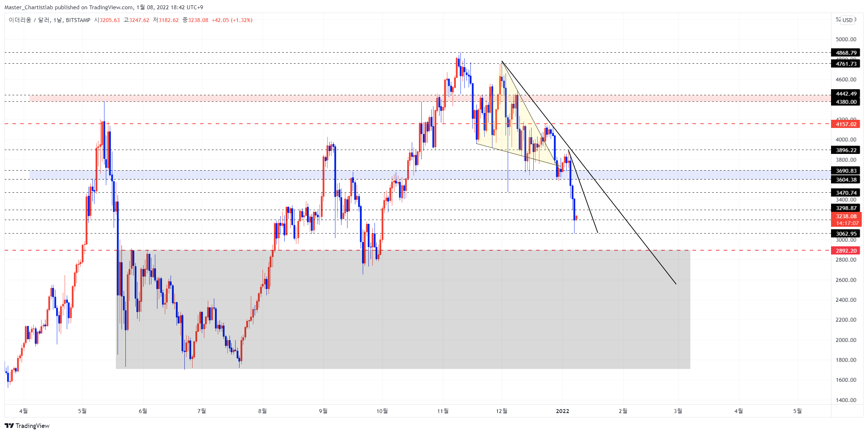
Task: Click the 3896.22 price label
Action: coord(846,150)
